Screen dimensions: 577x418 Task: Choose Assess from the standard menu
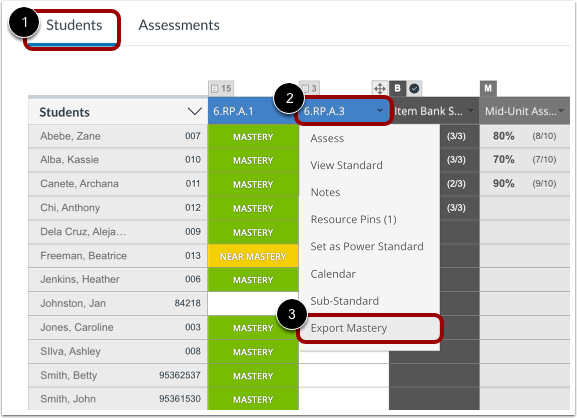327,138
